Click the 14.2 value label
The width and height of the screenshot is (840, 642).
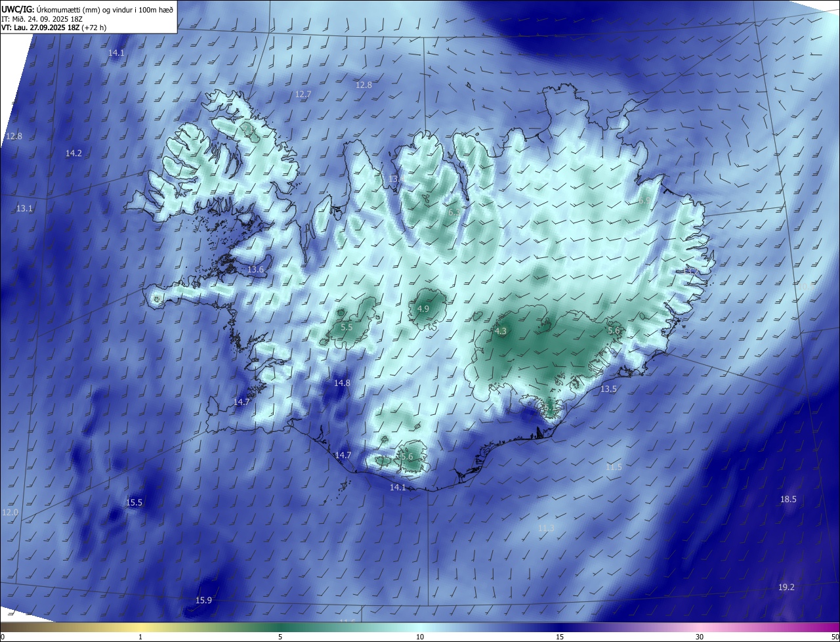[x=73, y=153]
